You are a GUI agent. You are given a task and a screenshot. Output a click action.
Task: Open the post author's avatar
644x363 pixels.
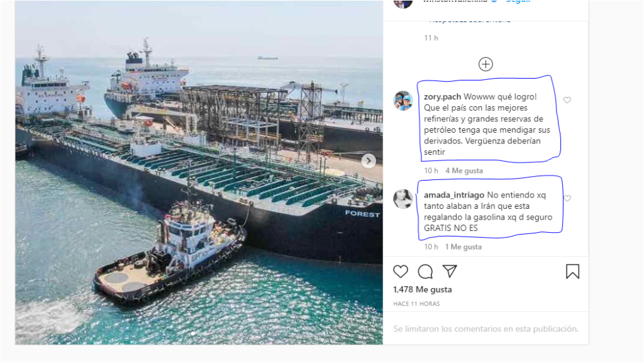403,3
